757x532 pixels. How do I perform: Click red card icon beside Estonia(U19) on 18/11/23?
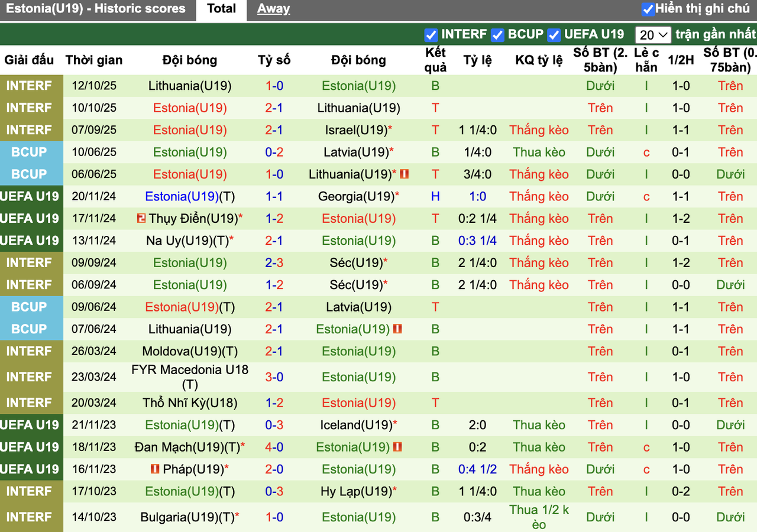(x=397, y=447)
